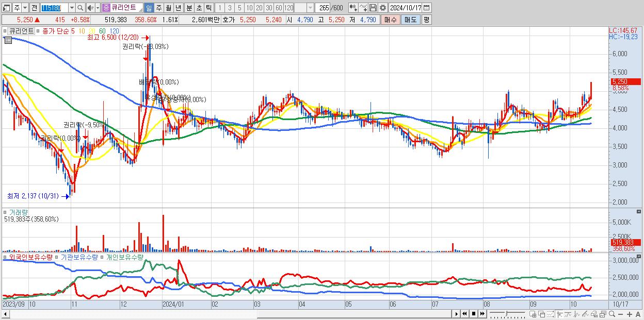Click the 기관보유수량 legend label
The image size is (644, 320).
(79, 257)
